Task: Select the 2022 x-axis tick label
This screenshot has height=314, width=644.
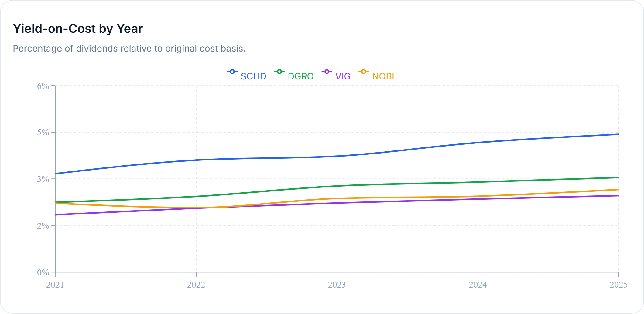Action: (x=196, y=285)
